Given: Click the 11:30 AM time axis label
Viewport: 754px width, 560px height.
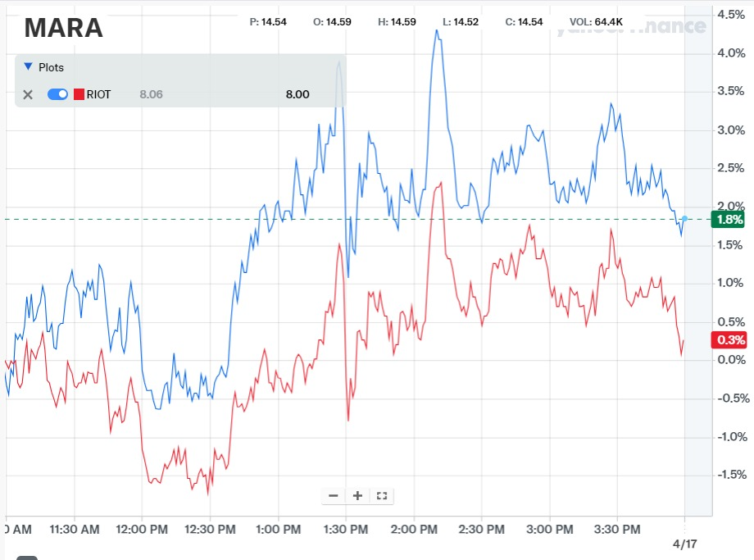Looking at the screenshot, I should click(x=75, y=529).
